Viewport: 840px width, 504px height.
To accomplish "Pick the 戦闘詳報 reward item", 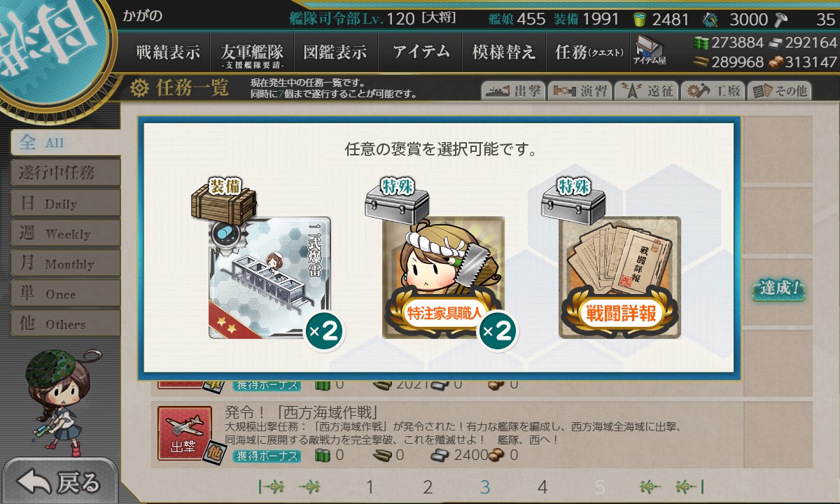I will click(x=619, y=278).
